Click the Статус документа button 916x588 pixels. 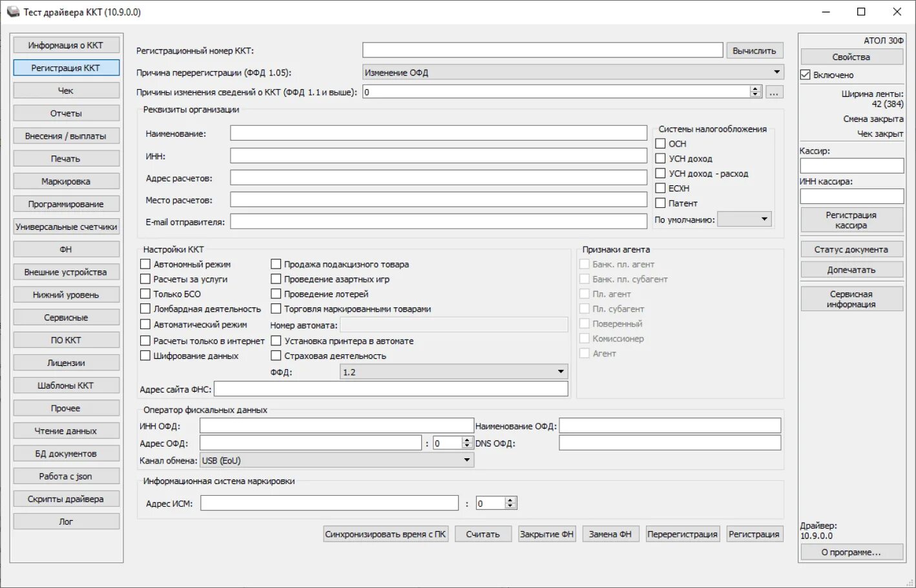[x=851, y=249]
